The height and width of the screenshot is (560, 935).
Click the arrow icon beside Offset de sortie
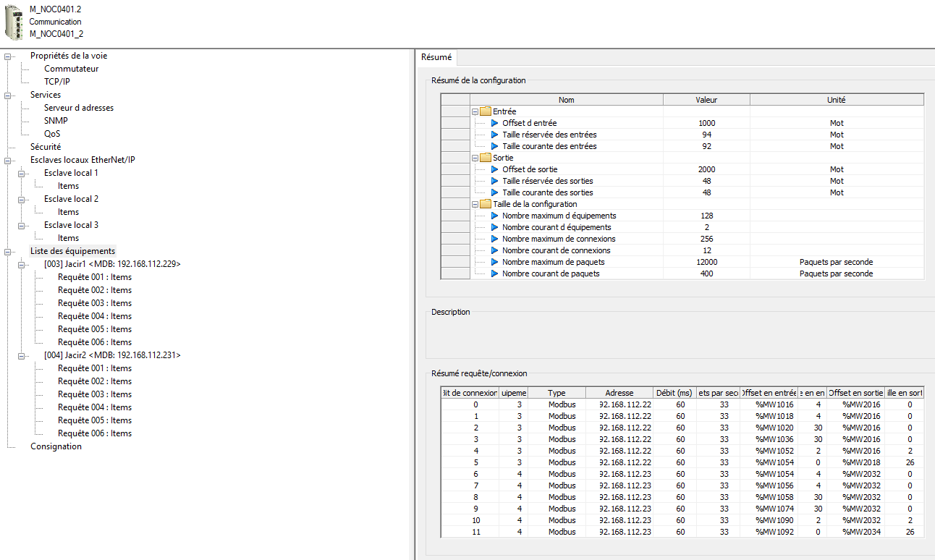[495, 169]
